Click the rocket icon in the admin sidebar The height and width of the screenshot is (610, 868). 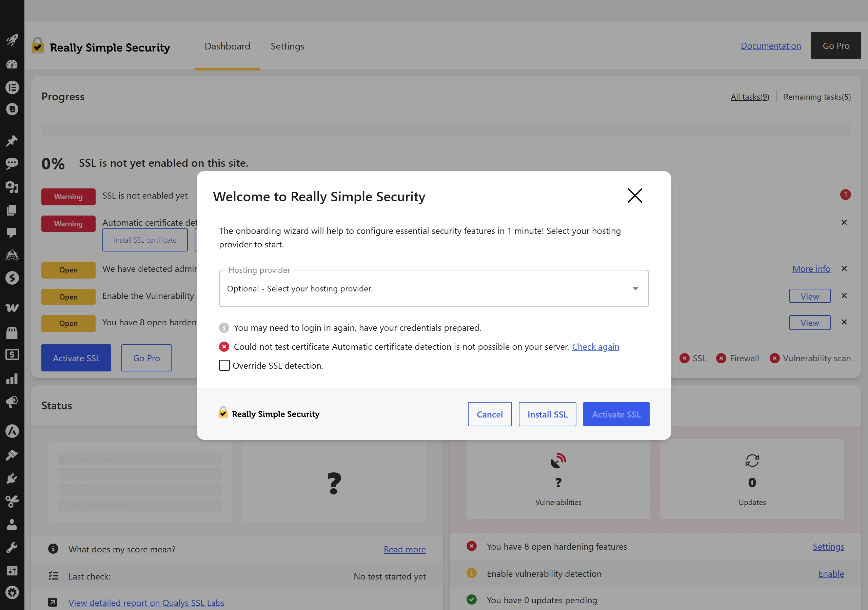point(12,40)
